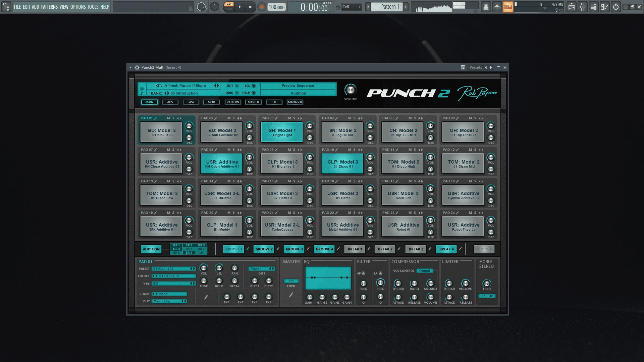The image size is (644, 362).
Task: Click the EQ curve display
Action: click(x=328, y=278)
